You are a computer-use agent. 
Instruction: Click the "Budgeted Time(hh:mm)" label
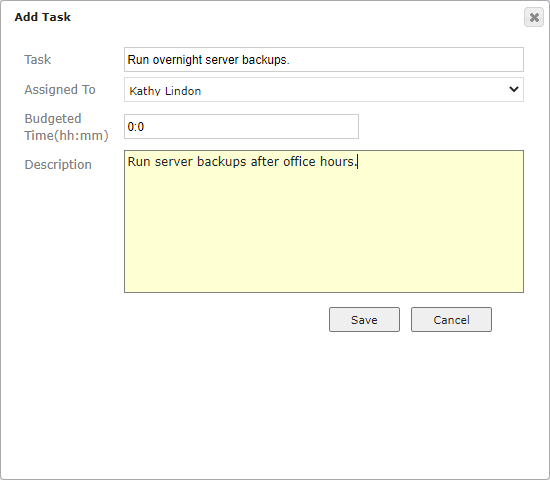(66, 127)
